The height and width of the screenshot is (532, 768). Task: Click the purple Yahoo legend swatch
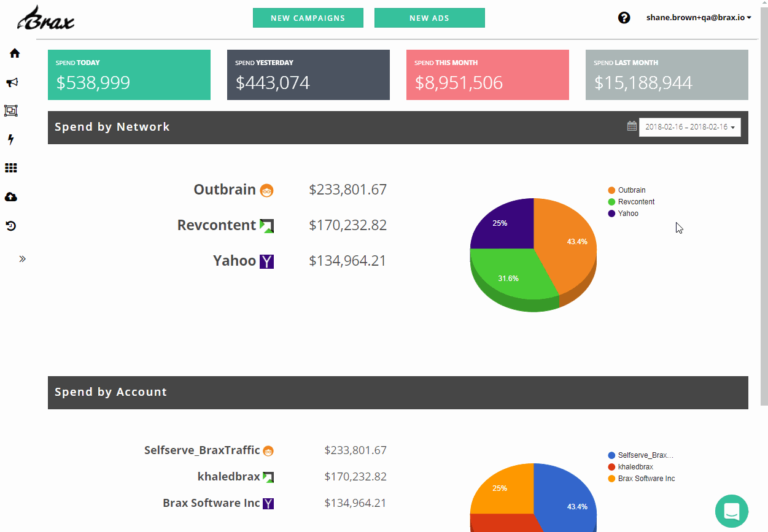tap(611, 214)
